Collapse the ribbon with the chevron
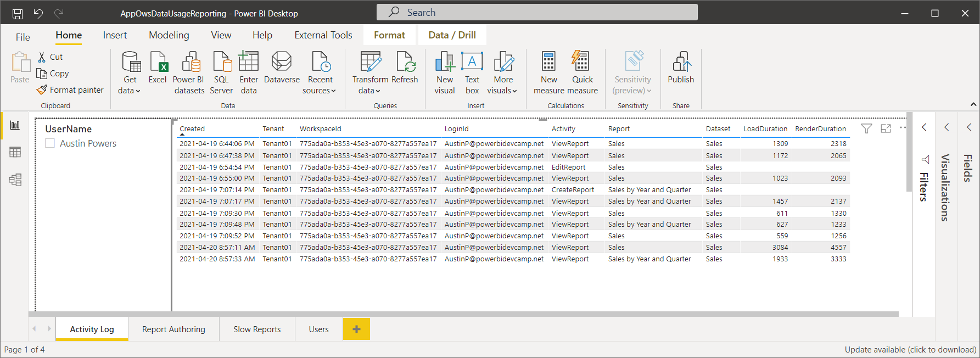 (973, 104)
